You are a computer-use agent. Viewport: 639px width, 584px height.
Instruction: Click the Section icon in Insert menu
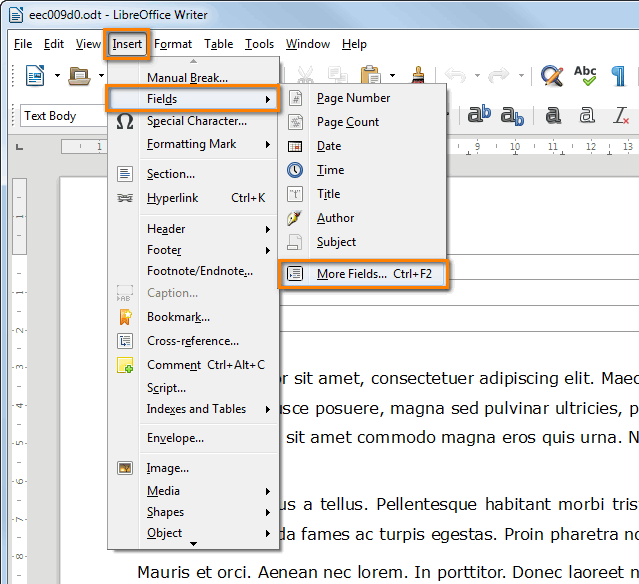[x=125, y=174]
